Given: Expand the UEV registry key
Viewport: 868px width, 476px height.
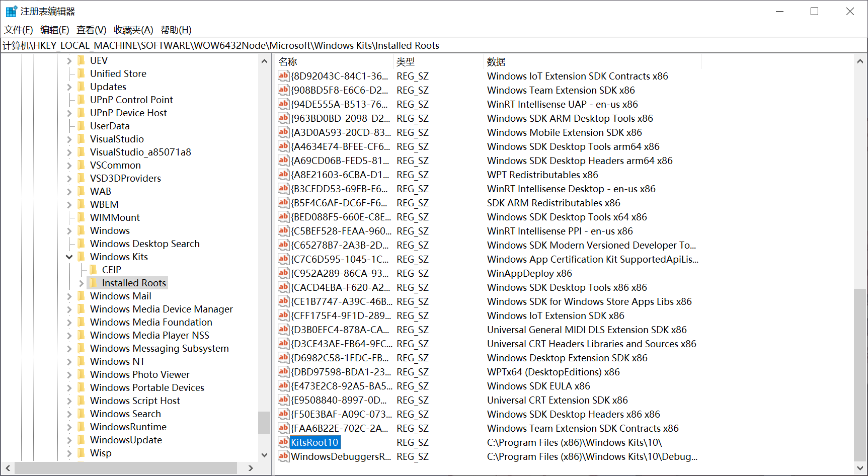Looking at the screenshot, I should click(69, 61).
